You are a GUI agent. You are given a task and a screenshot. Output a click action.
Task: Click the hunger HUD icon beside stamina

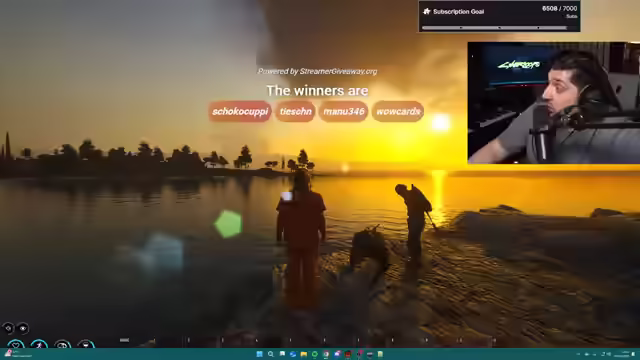(x=63, y=344)
